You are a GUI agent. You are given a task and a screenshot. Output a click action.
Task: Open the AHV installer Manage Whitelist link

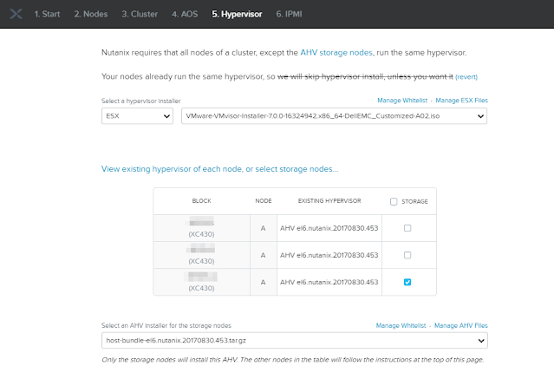coord(401,325)
